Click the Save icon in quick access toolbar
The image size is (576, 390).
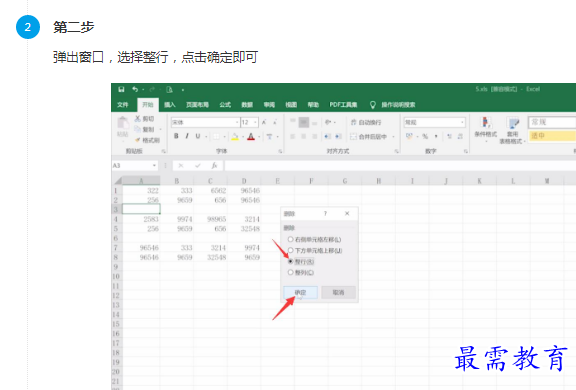coord(121,89)
